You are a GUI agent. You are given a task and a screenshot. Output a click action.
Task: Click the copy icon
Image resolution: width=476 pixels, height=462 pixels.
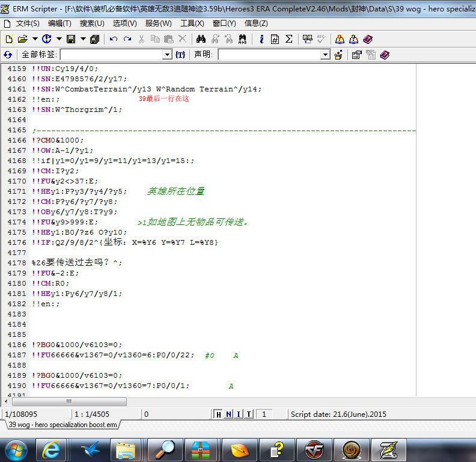[x=155, y=39]
